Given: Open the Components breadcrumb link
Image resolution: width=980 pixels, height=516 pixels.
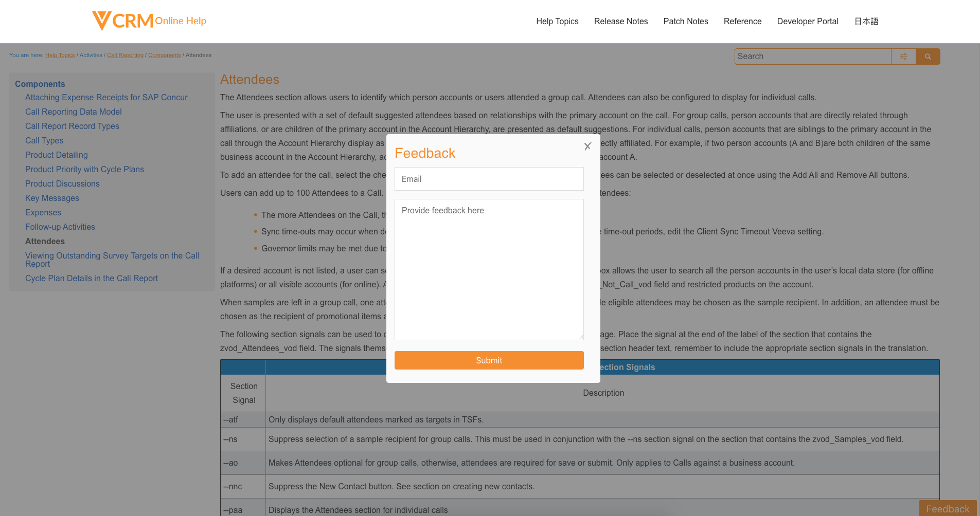Looking at the screenshot, I should tap(164, 55).
